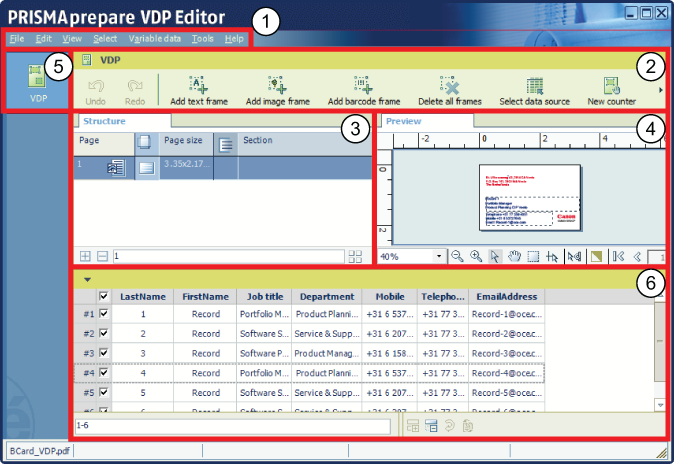The image size is (674, 464).
Task: Toggle the header select-all records checkbox
Action: (104, 297)
